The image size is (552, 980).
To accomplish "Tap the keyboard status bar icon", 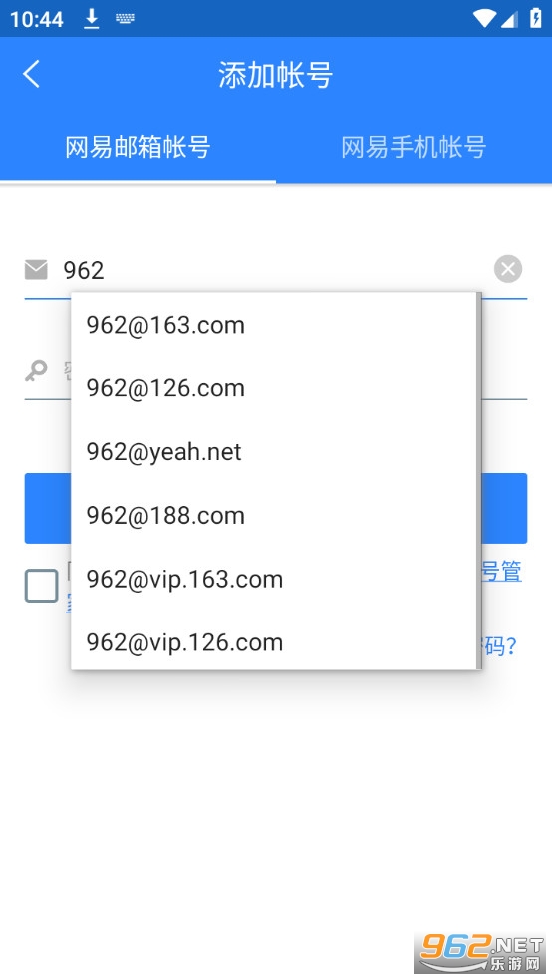I will [x=125, y=19].
